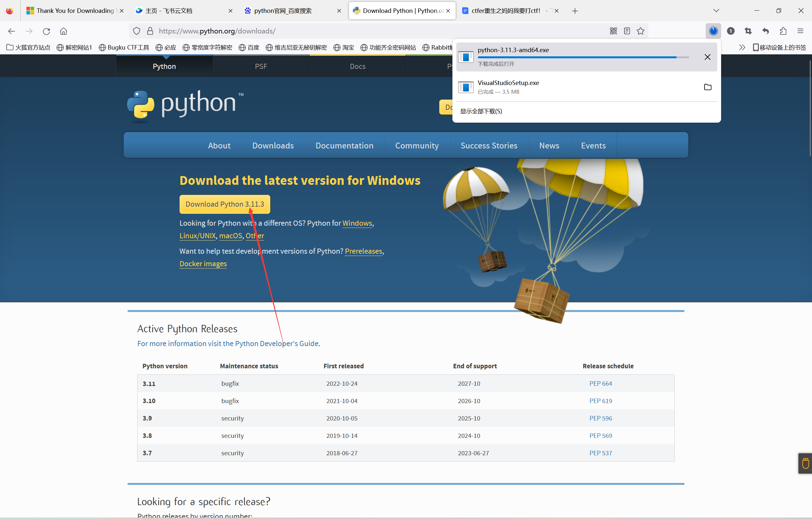Open the Community menu
The height and width of the screenshot is (519, 812).
[417, 145]
